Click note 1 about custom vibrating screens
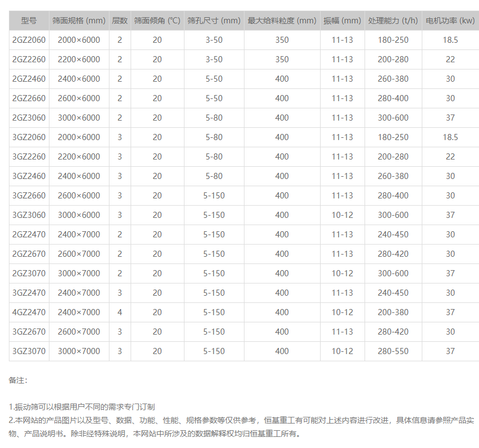Viewport: 479px width, 448px height. 82,407
